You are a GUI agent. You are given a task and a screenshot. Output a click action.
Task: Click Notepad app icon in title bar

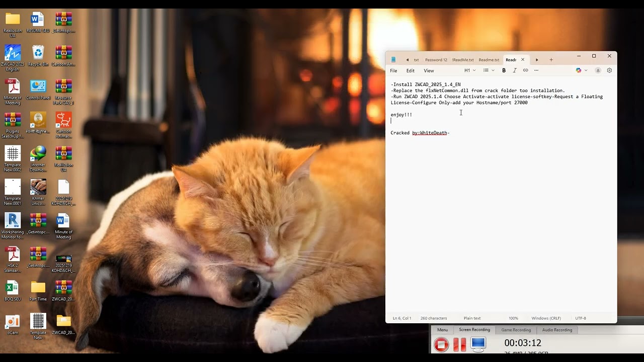pos(393,60)
